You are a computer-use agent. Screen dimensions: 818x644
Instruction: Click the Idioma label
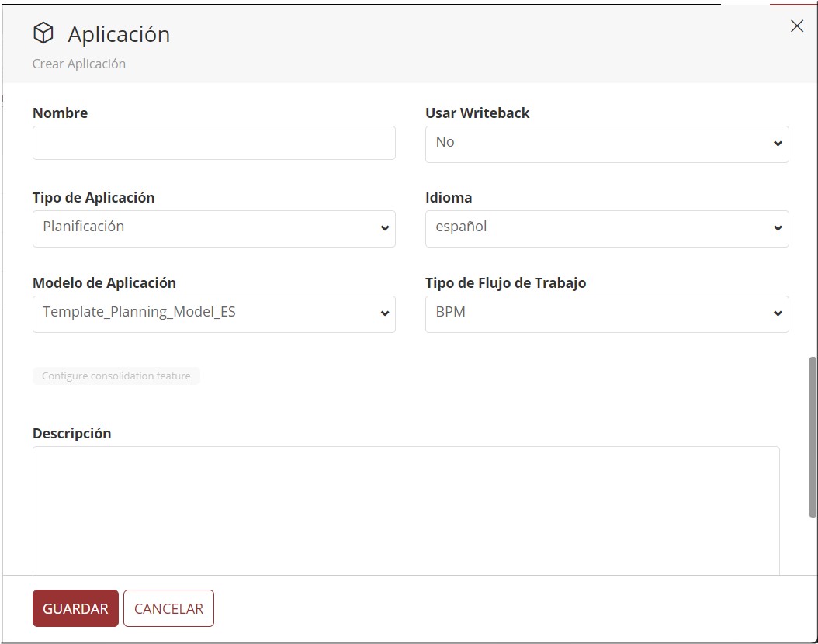point(449,198)
